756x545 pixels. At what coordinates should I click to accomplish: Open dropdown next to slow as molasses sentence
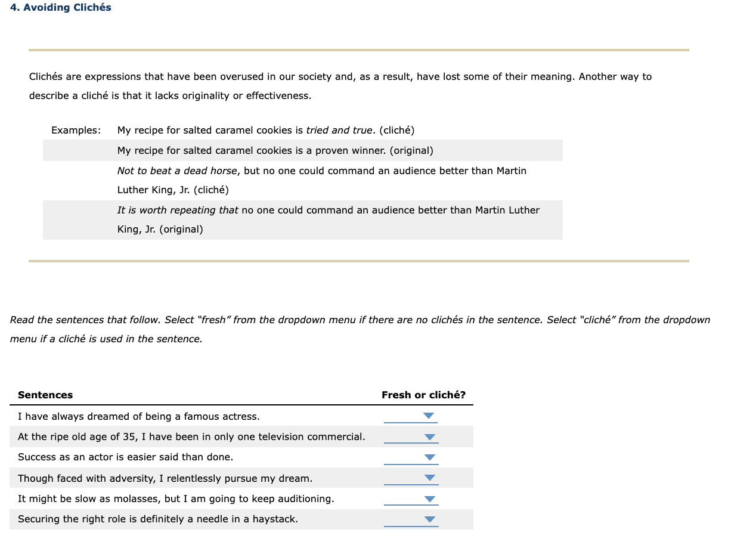pos(428,498)
